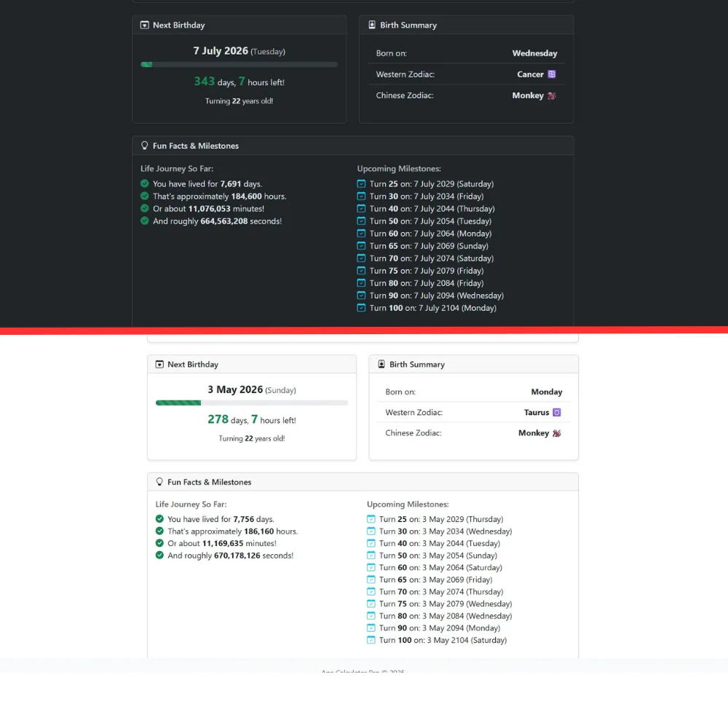Click the dark 'Upcoming Milestones:' heading
The image size is (728, 728).
399,169
